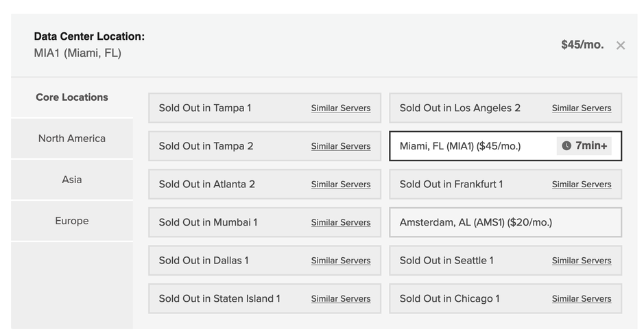Switch to the North America tab
The image size is (644, 334).
tap(72, 139)
